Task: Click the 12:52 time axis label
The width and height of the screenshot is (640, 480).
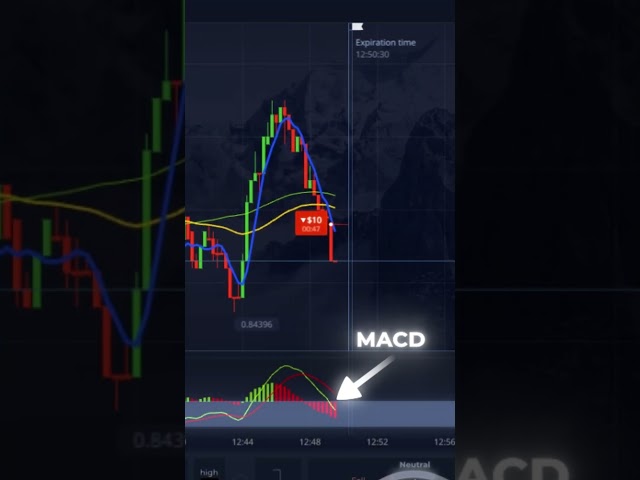Action: click(x=377, y=442)
